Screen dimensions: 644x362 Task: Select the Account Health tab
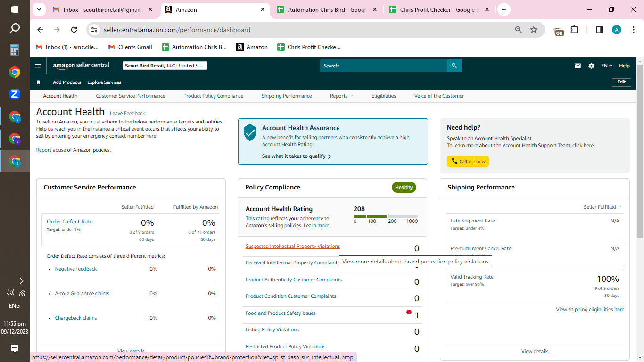[60, 96]
